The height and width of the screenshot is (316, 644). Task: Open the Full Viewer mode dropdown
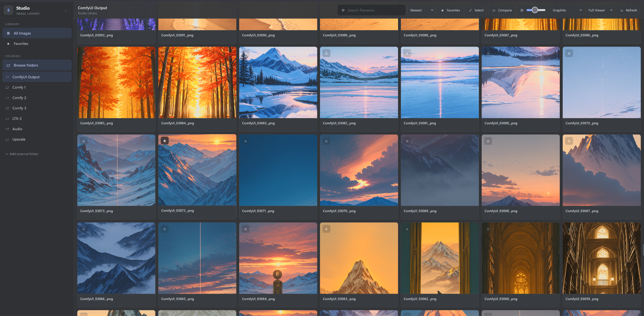click(600, 10)
